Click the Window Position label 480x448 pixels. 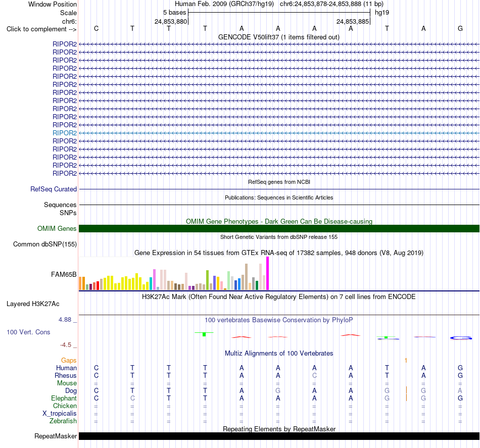(x=53, y=4)
